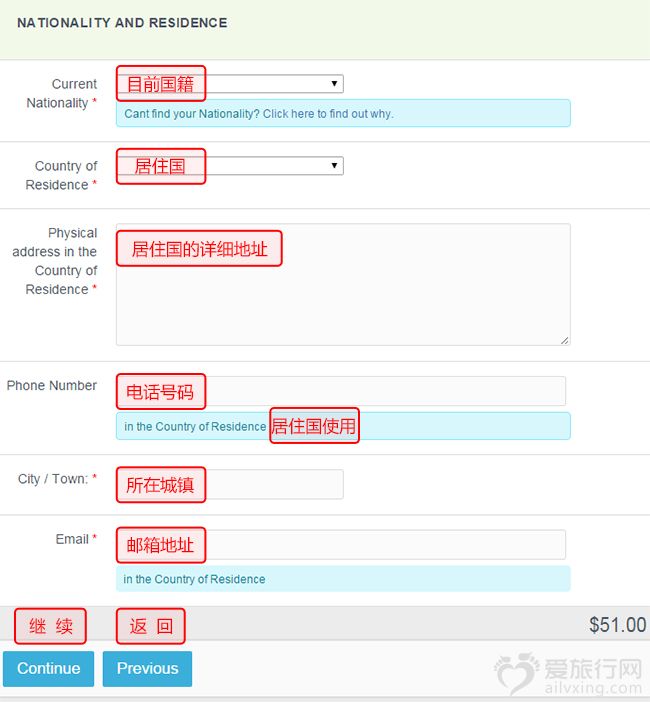Expand the Country of Residence dropdown

coord(230,166)
